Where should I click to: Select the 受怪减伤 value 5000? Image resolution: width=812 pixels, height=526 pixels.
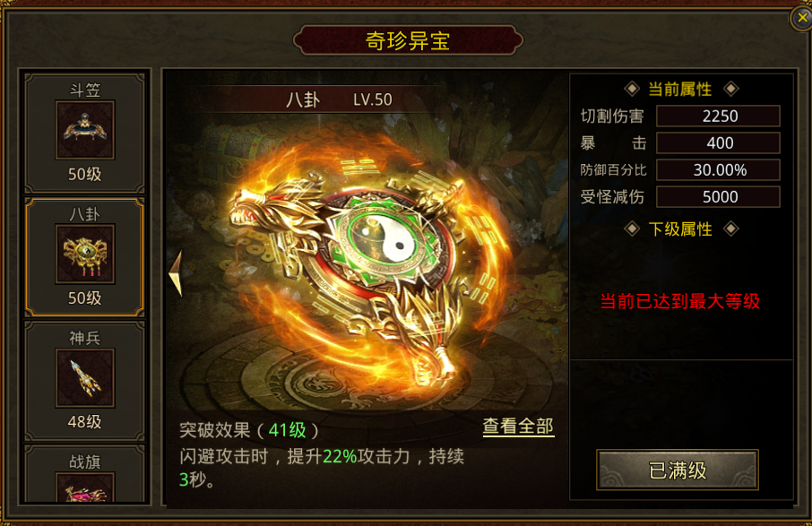tap(718, 197)
